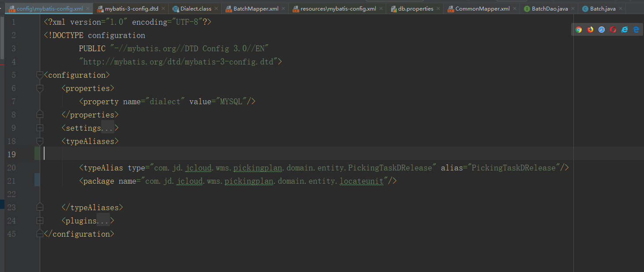This screenshot has width=644, height=272.
Task: Open the page preview in Opera
Action: 613,29
